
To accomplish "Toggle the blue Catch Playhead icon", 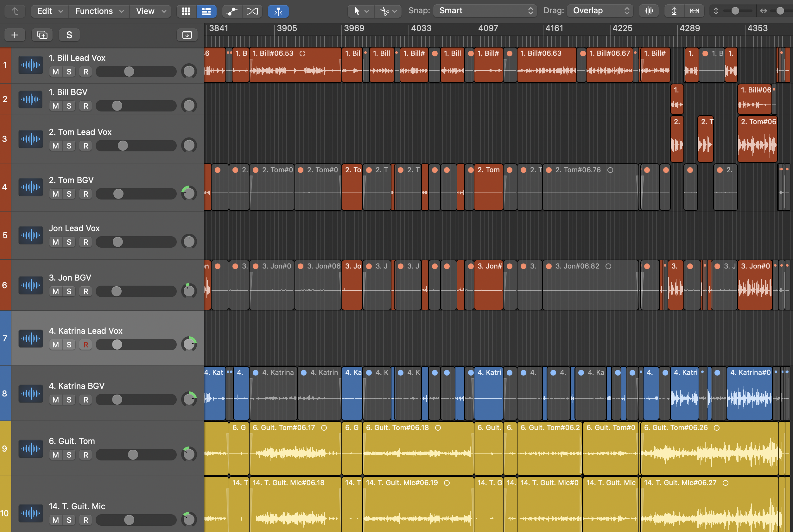I will pyautogui.click(x=278, y=11).
